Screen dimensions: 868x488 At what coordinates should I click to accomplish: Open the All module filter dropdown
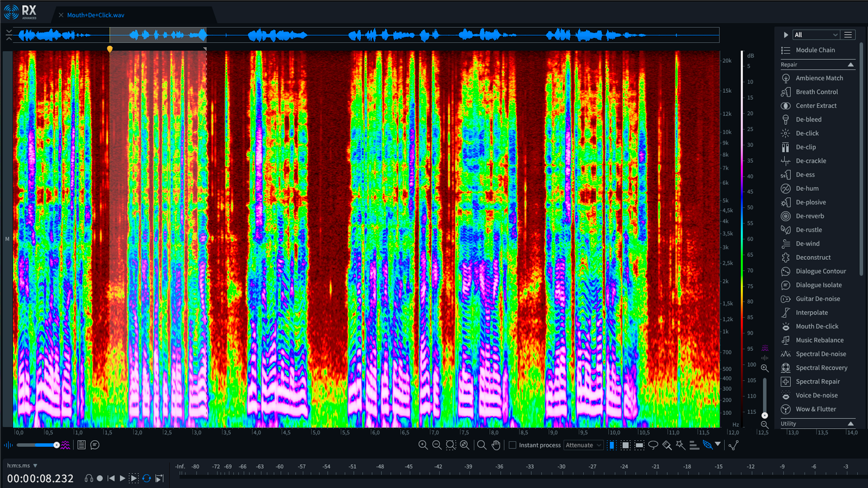816,35
